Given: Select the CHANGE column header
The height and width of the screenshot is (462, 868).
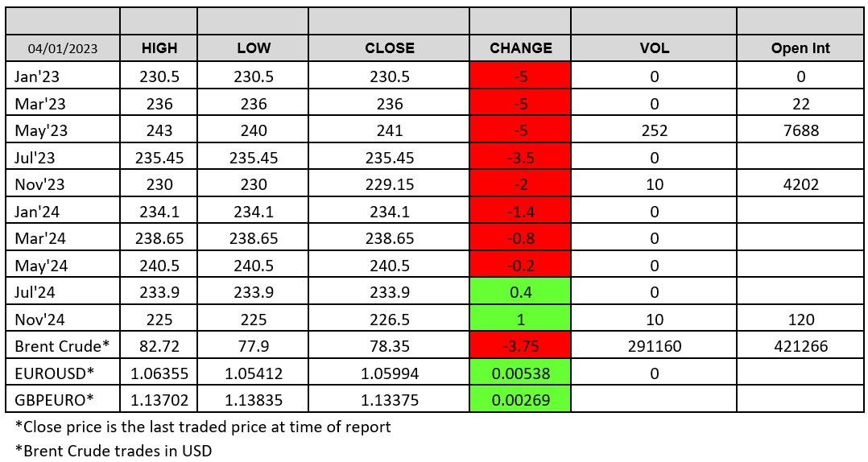Looking at the screenshot, I should coord(520,48).
